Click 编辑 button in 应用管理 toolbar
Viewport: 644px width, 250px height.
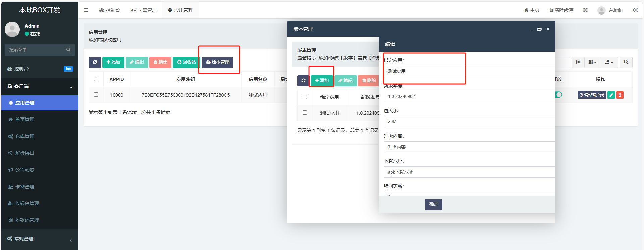[x=137, y=62]
